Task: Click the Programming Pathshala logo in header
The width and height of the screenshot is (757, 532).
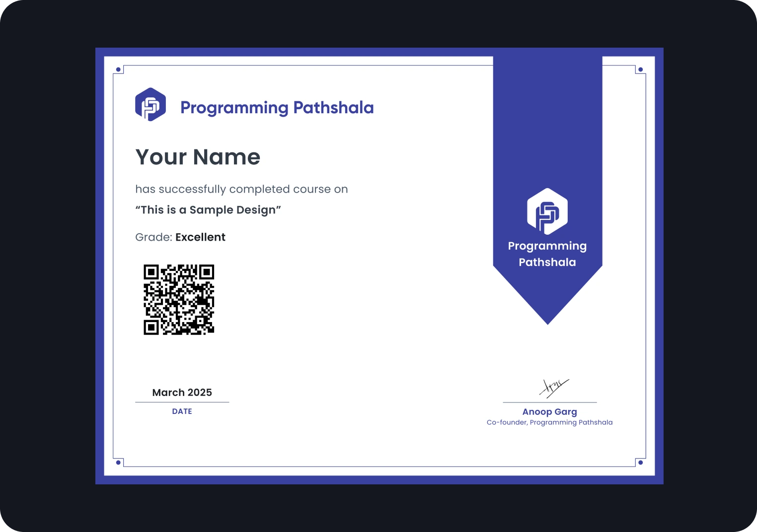Action: 151,104
